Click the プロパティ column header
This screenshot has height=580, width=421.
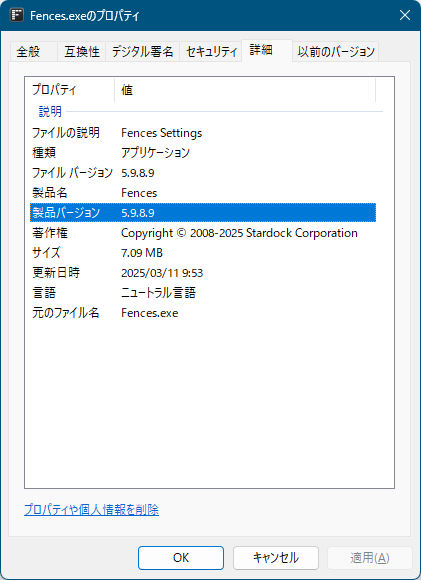point(72,90)
